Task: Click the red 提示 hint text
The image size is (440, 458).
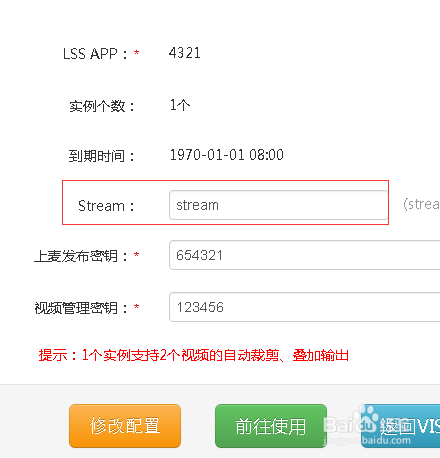Action: point(194,355)
